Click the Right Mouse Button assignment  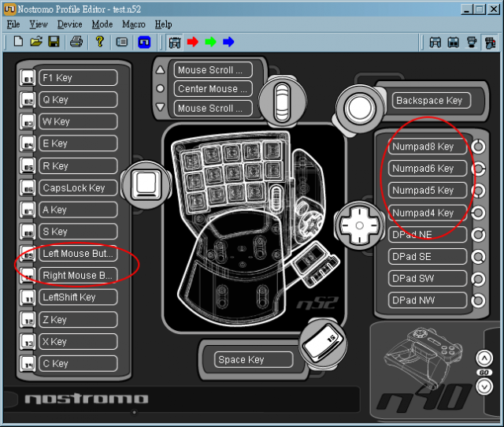(78, 276)
